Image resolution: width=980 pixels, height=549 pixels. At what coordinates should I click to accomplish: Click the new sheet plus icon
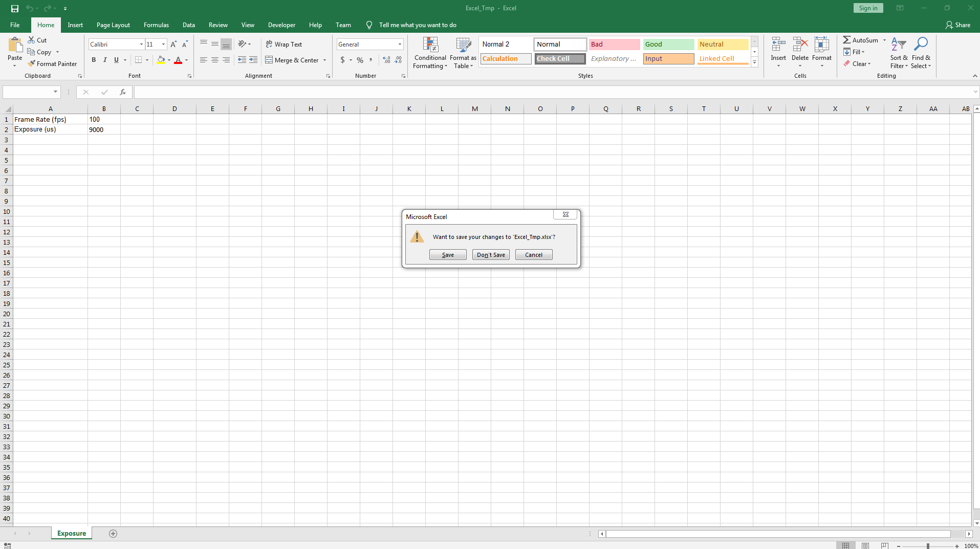click(x=113, y=534)
